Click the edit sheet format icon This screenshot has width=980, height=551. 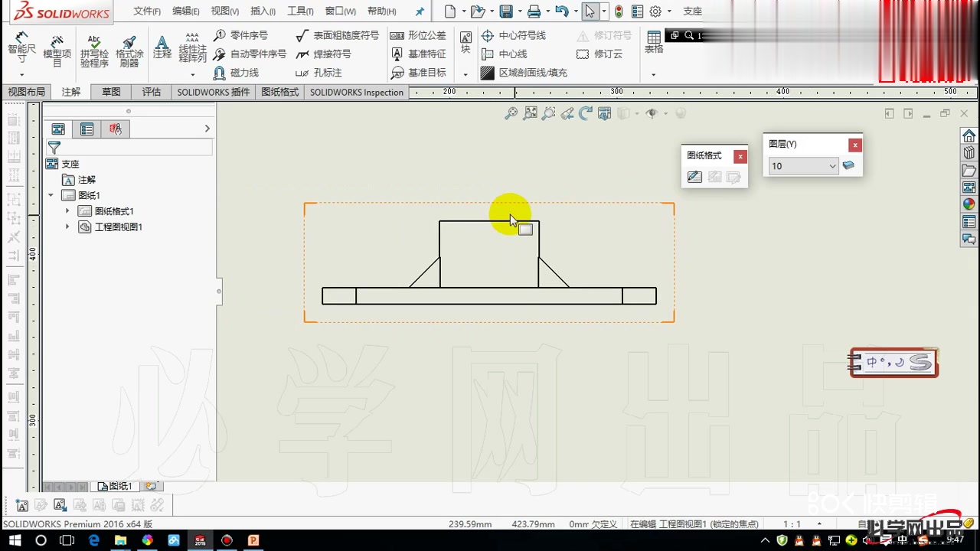pos(694,177)
